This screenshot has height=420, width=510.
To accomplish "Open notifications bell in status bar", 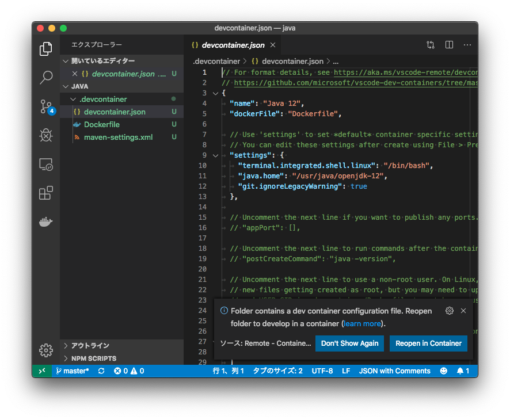I will (x=463, y=371).
